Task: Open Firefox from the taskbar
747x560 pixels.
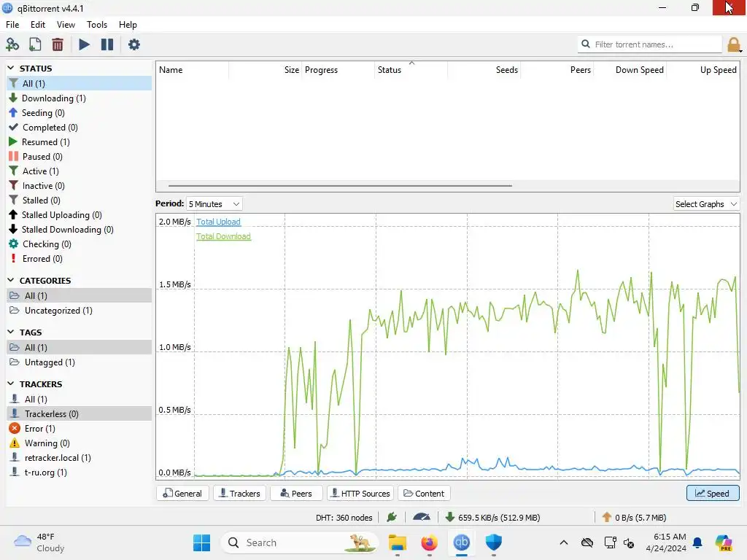Action: pos(429,542)
